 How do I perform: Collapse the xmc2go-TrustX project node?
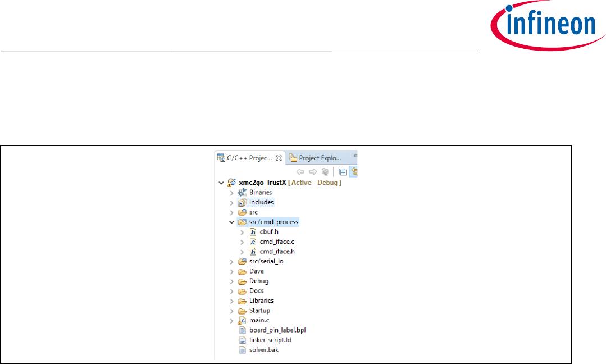point(221,183)
